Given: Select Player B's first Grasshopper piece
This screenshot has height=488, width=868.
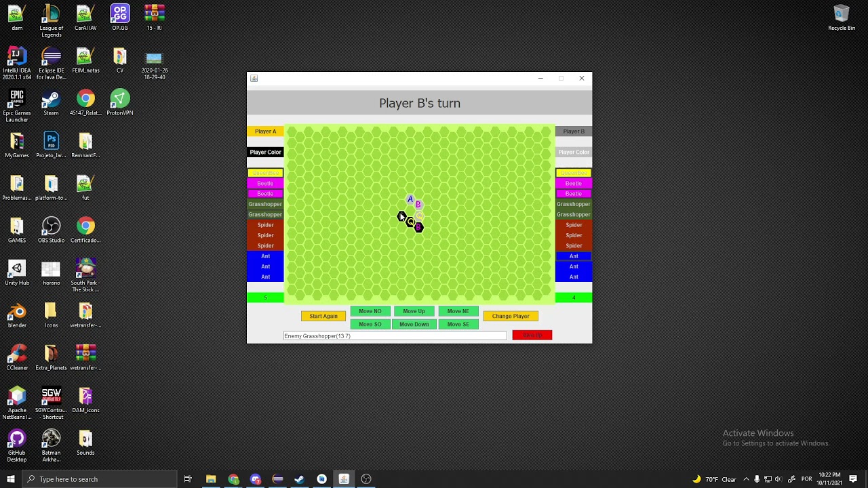Looking at the screenshot, I should click(x=574, y=204).
